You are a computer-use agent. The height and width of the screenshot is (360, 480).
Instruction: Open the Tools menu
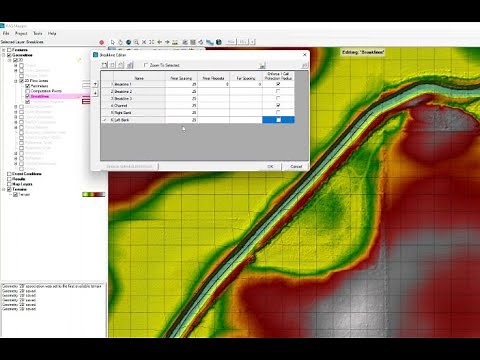38,33
